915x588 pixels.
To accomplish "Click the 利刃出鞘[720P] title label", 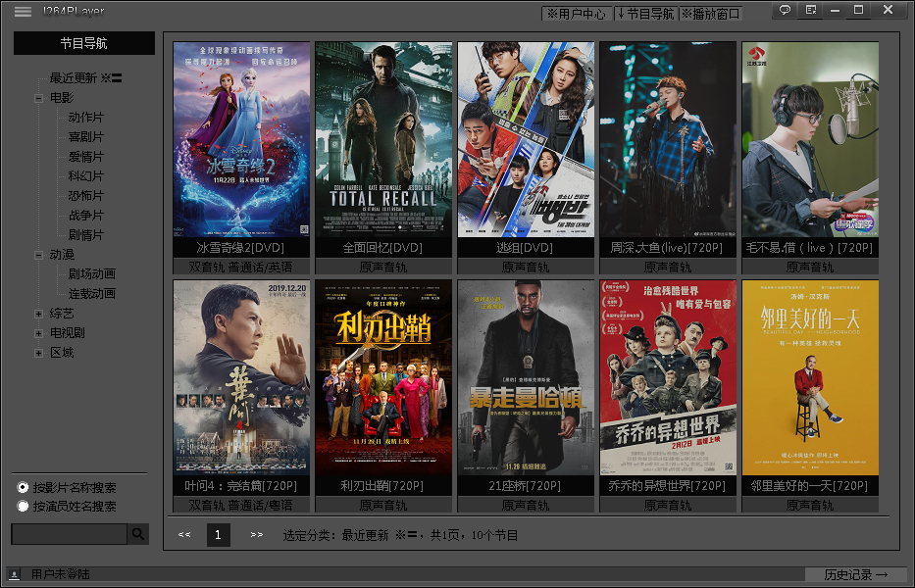I will (x=382, y=486).
